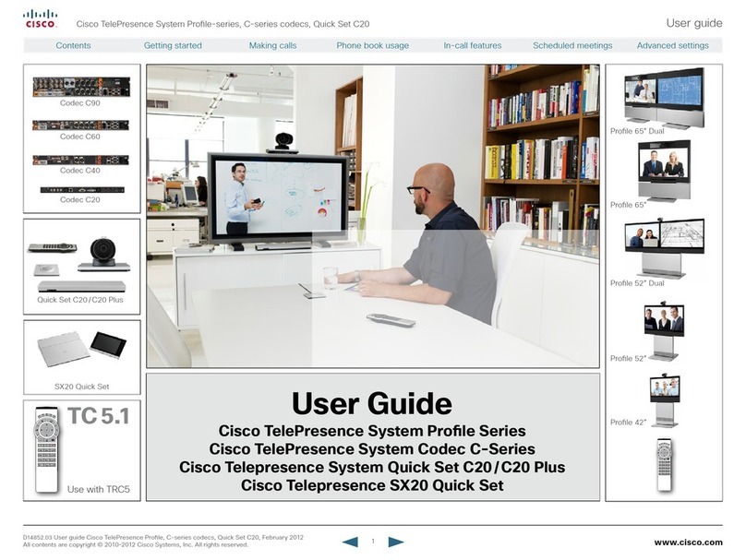This screenshot has height=560, width=746.
Task: Click the copyright notice in the footer
Action: [136, 545]
